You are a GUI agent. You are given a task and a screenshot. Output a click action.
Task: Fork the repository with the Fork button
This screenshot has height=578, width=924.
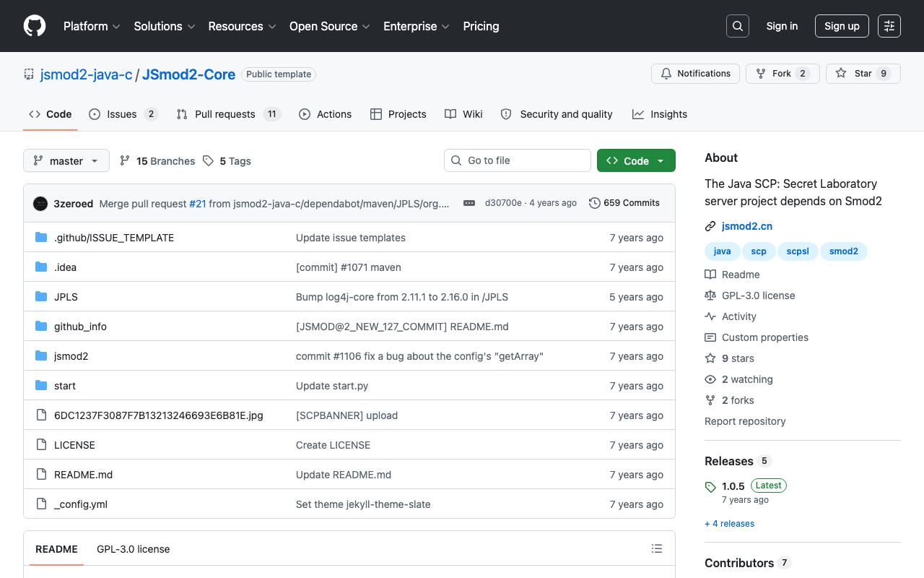point(783,74)
